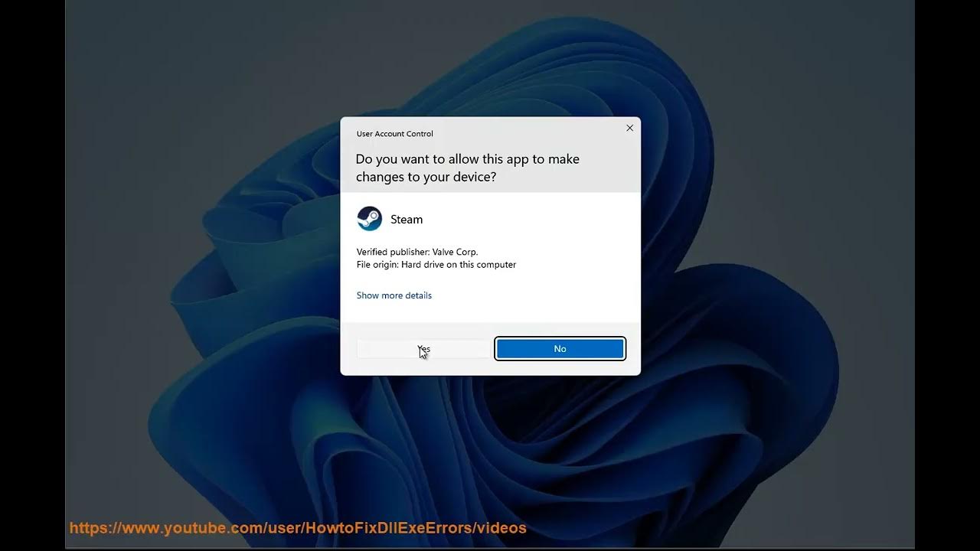
Task: Close the User Account Control dialog
Action: 629,128
